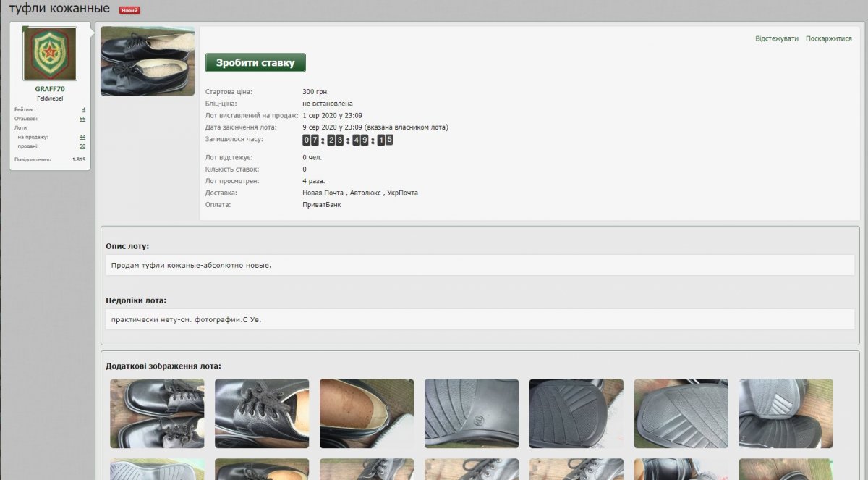Screen dimensions: 868x480
Task: Open проданi count 90 link
Action: (82, 146)
